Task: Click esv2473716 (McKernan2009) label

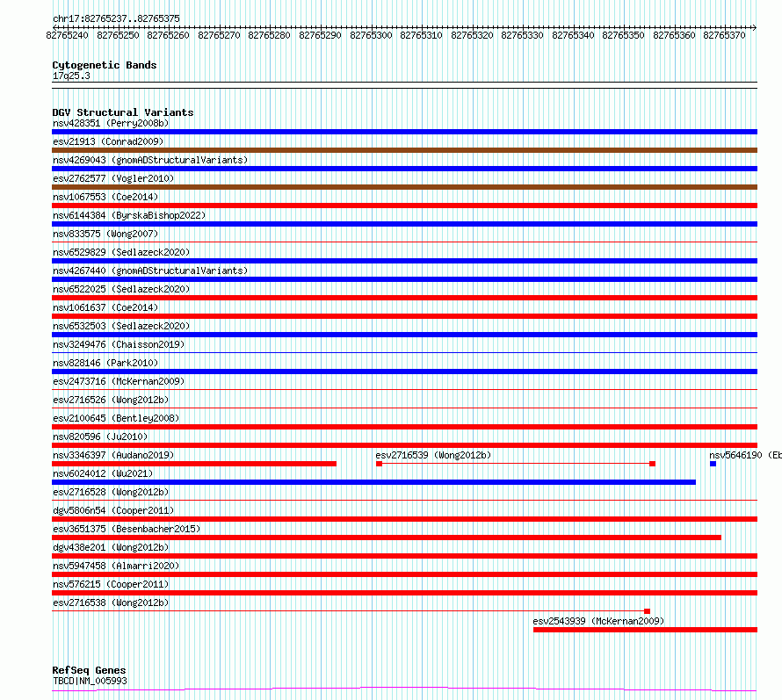Action: pos(119,381)
